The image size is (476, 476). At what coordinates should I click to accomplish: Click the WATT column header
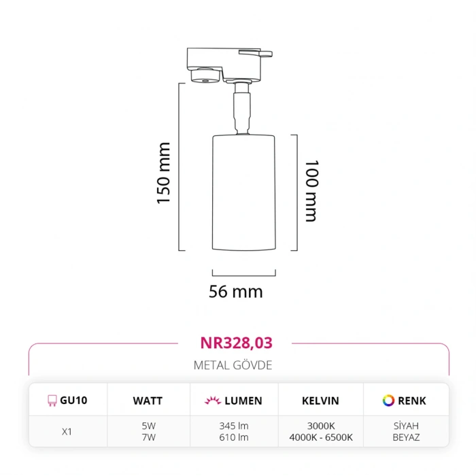[x=148, y=401]
